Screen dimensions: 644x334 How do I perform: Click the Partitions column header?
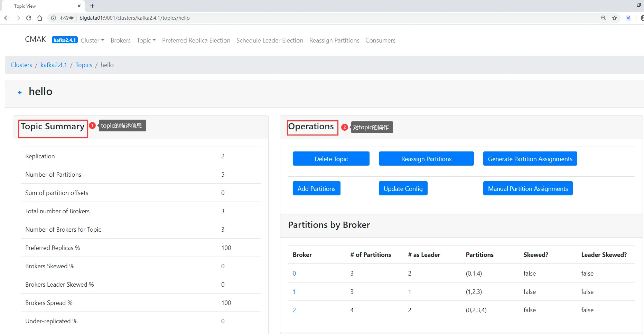[480, 255]
